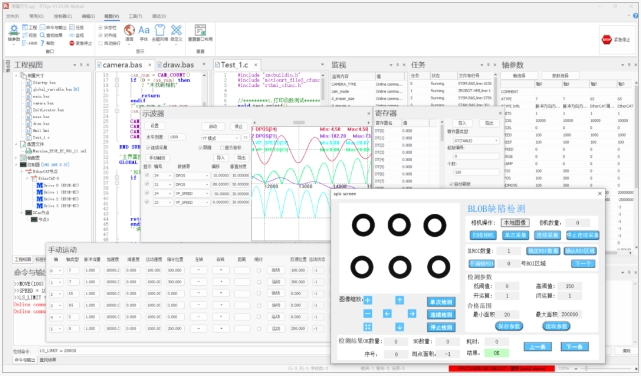Image resolution: width=641 pixels, height=376 pixels.
Task: Open the 工具(T) menu
Action: tap(135, 16)
